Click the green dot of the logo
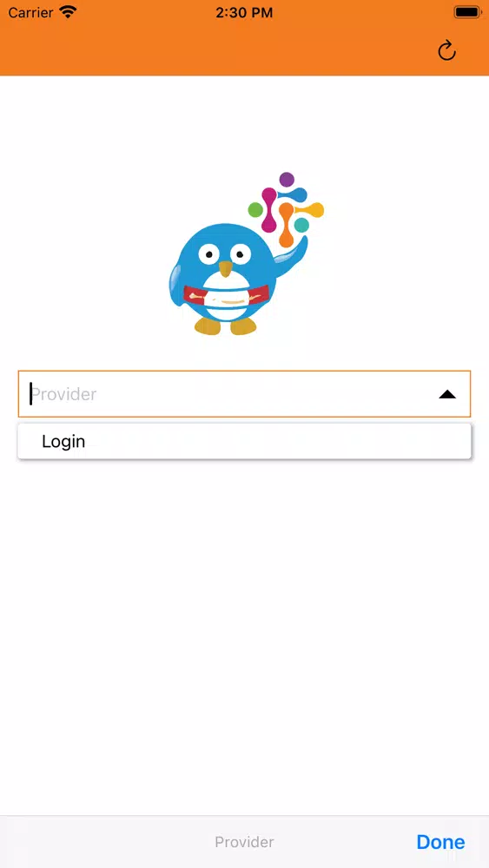Screen dimensions: 489x868 tap(255, 210)
